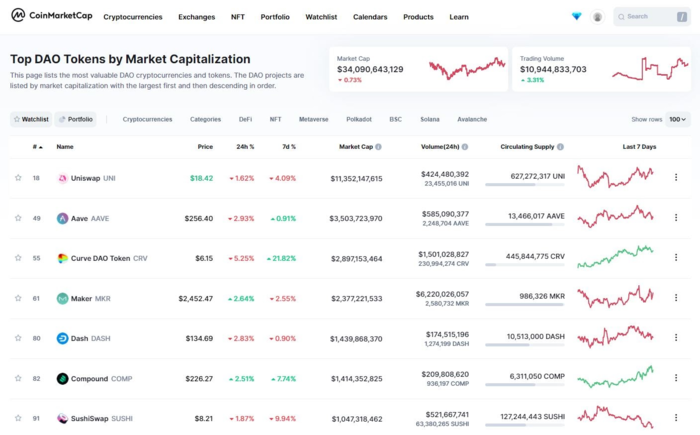Viewport: 700px width, 435px height.
Task: Open the three-dot menu for Curve DAO Token
Action: click(x=676, y=257)
